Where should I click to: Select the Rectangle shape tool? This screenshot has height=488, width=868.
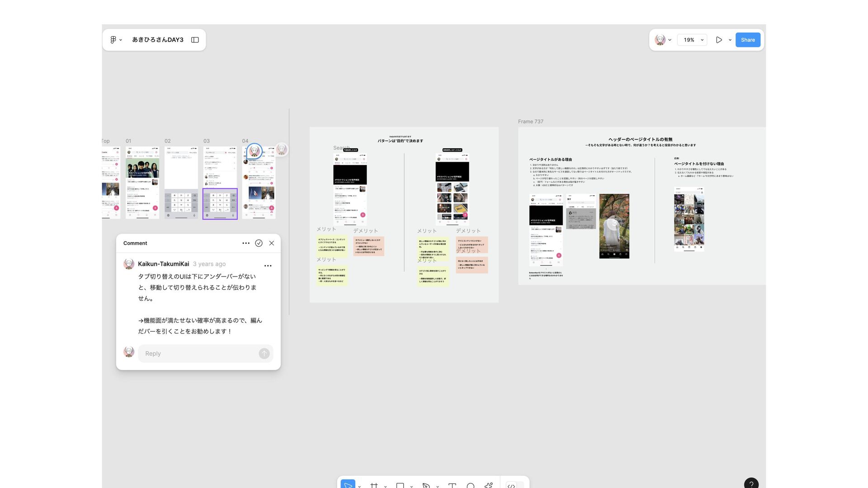tap(400, 485)
